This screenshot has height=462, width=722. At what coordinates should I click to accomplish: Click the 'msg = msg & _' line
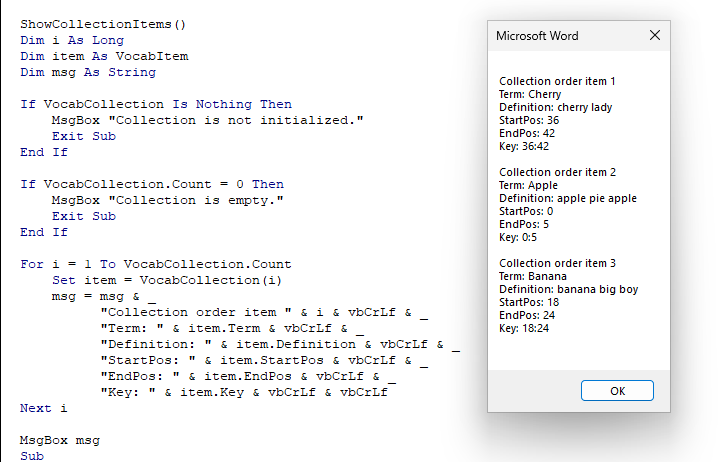104,296
